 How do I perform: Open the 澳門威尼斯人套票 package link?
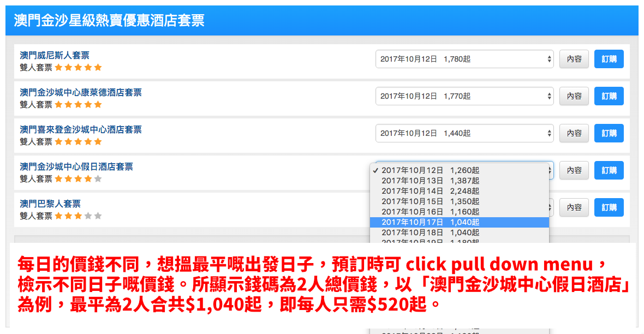[x=55, y=56]
